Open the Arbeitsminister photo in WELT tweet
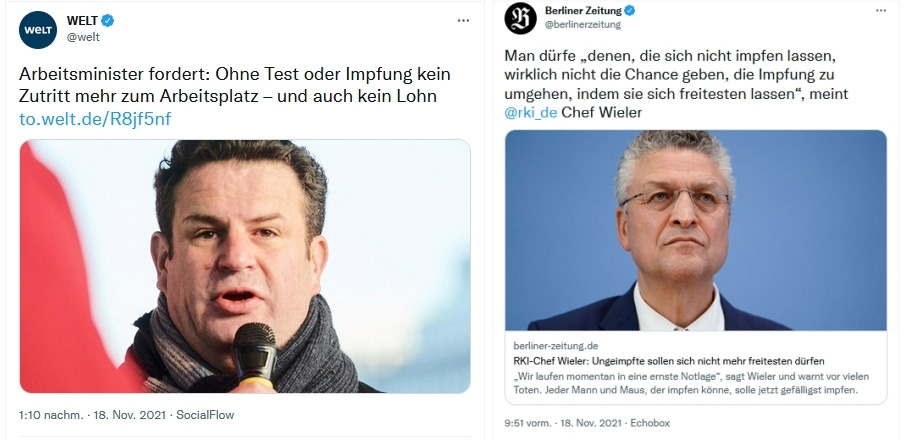 tap(245, 267)
